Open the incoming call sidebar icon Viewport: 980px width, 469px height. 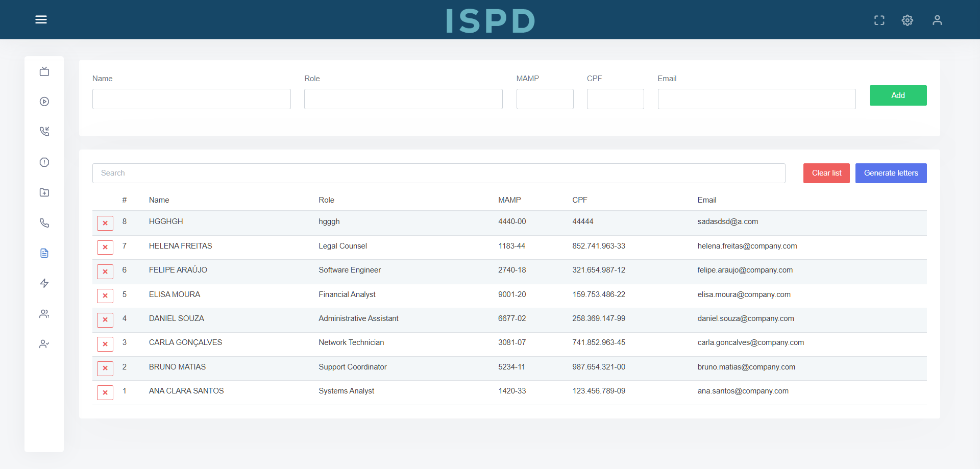44,132
